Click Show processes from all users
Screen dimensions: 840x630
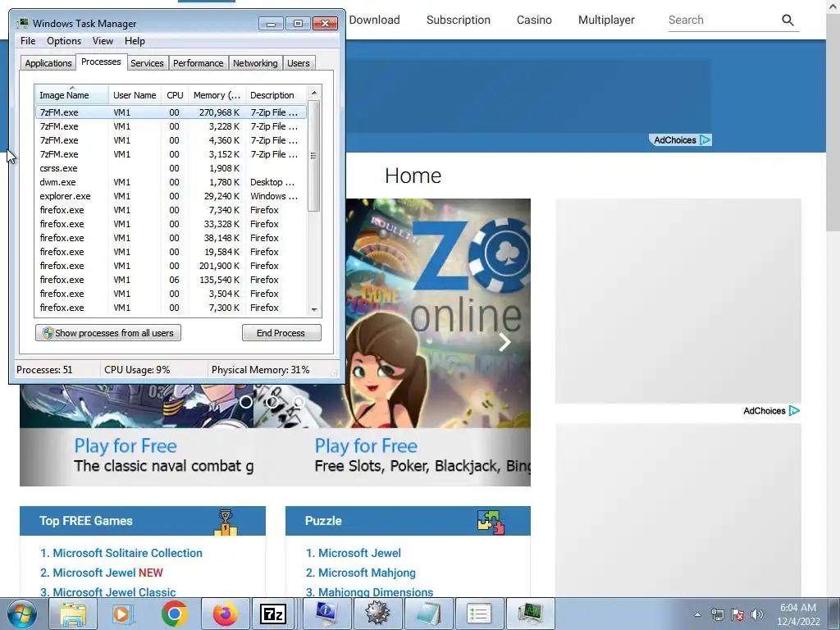click(x=108, y=333)
